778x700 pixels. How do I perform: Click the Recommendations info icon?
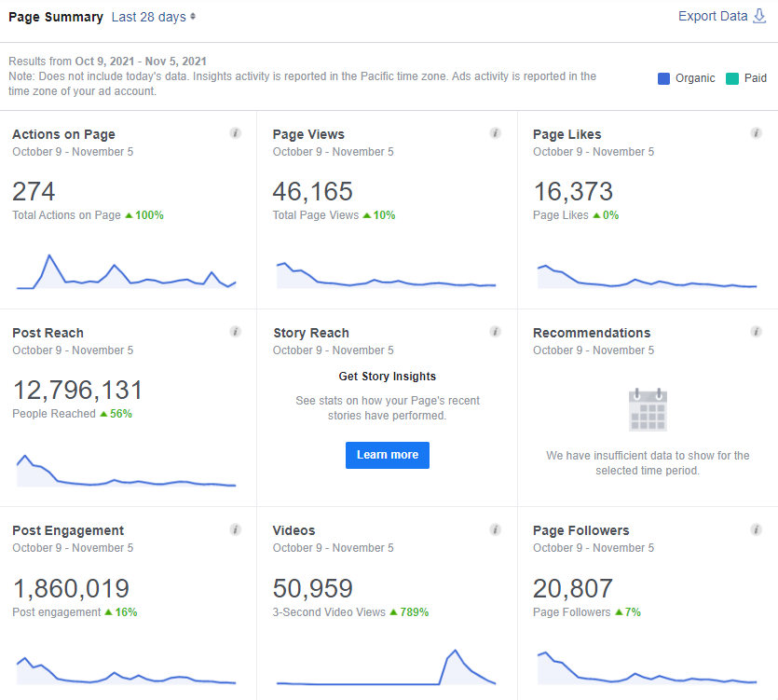click(x=756, y=332)
